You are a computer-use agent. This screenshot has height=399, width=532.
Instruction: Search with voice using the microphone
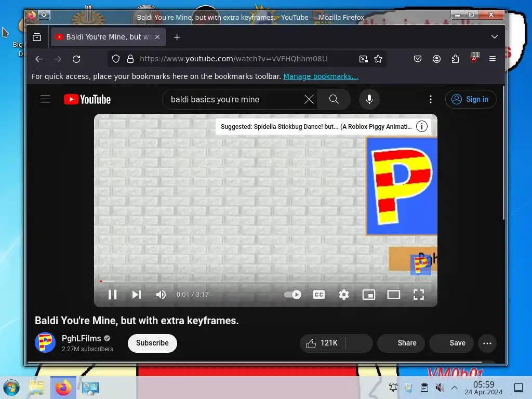[x=369, y=99]
